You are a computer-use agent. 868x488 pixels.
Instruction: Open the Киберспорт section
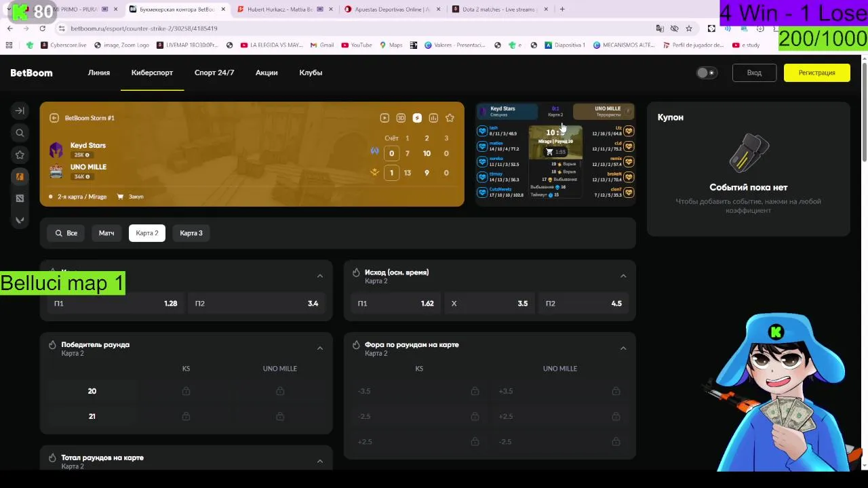tap(152, 73)
